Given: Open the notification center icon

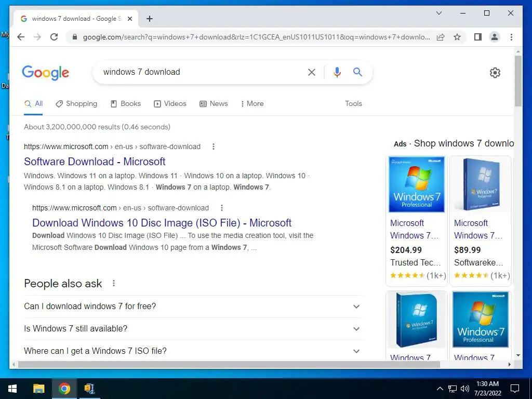Looking at the screenshot, I should (x=515, y=389).
